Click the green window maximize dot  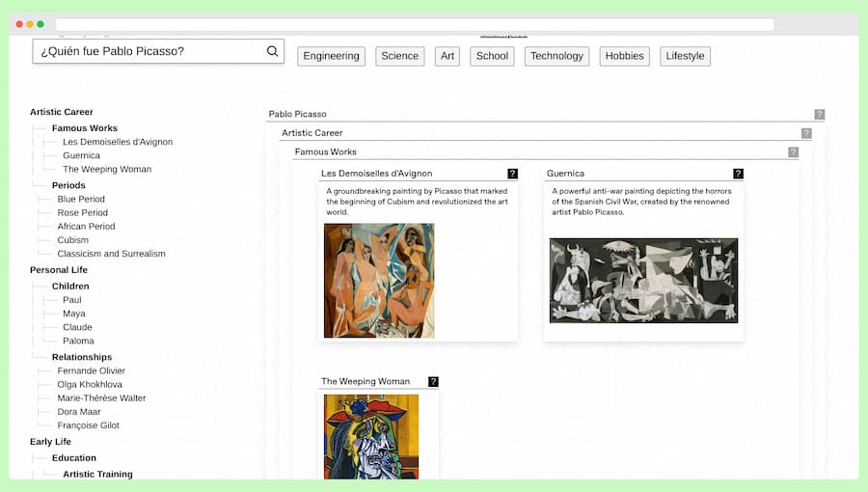point(41,24)
